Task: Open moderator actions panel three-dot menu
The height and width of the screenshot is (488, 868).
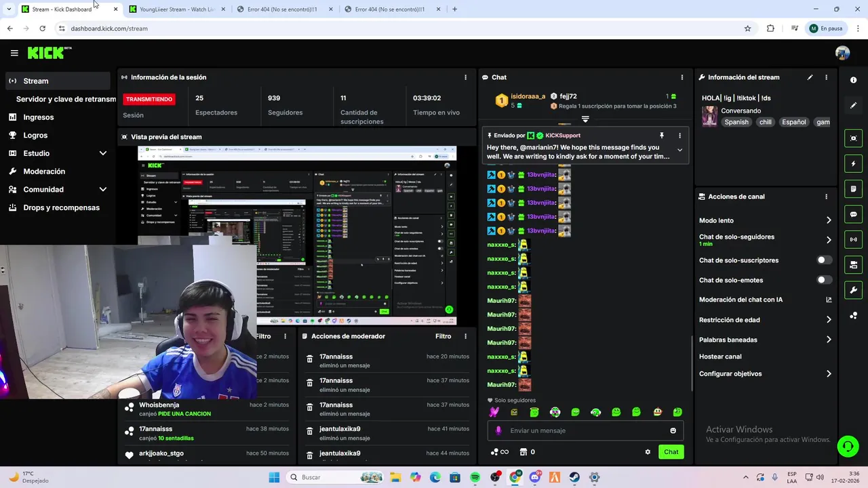Action: [x=465, y=336]
